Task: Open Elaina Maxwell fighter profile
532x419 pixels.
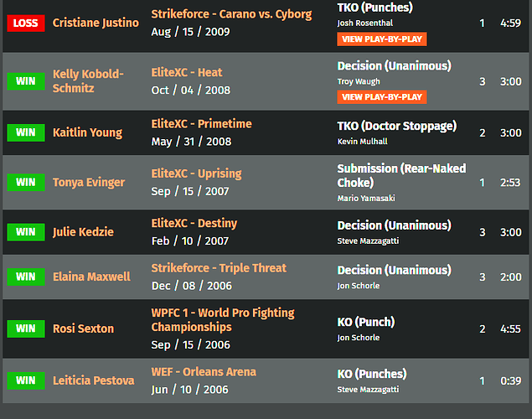Action: click(91, 277)
